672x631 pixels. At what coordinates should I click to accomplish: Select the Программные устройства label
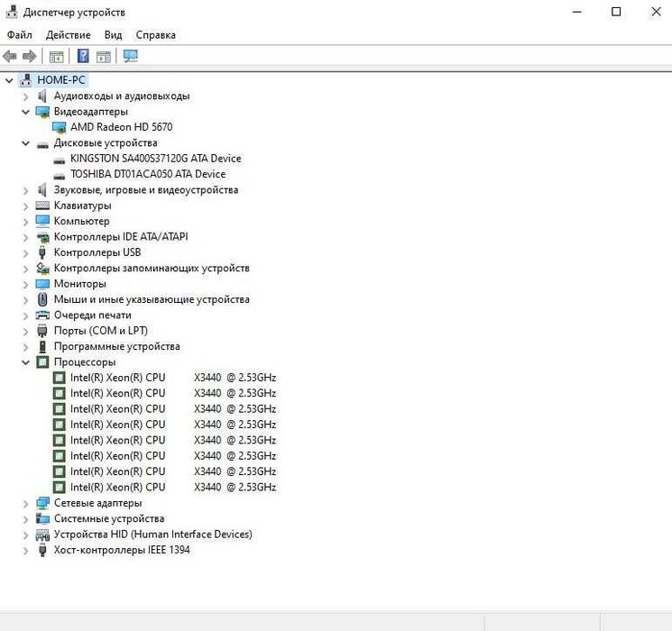coord(116,346)
